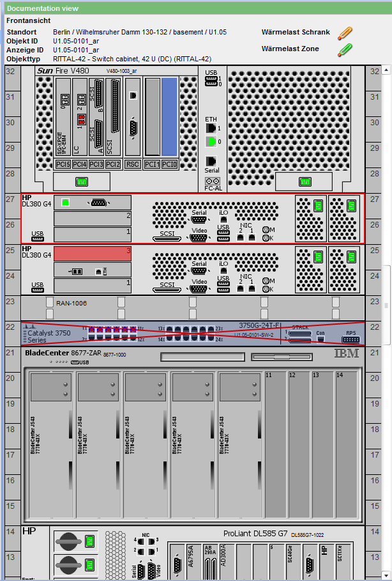Click the scrollbar up arrow

[x=387, y=69]
